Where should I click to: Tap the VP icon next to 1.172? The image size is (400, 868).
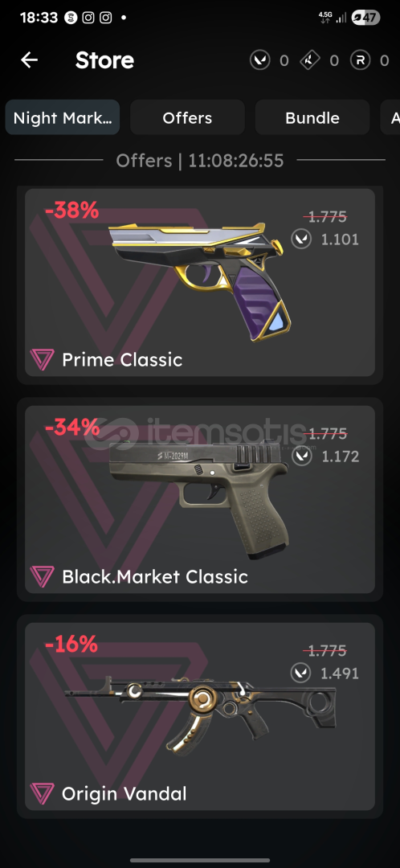(x=301, y=457)
